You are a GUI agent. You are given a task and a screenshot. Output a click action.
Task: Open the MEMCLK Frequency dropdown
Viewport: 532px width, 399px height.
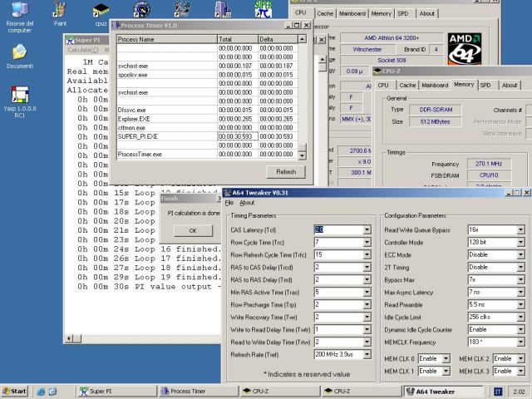(x=521, y=342)
